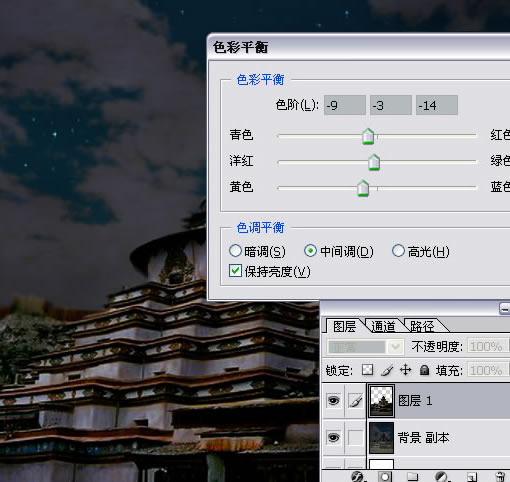Click the create new layer icon
The image size is (510, 482).
[472, 477]
